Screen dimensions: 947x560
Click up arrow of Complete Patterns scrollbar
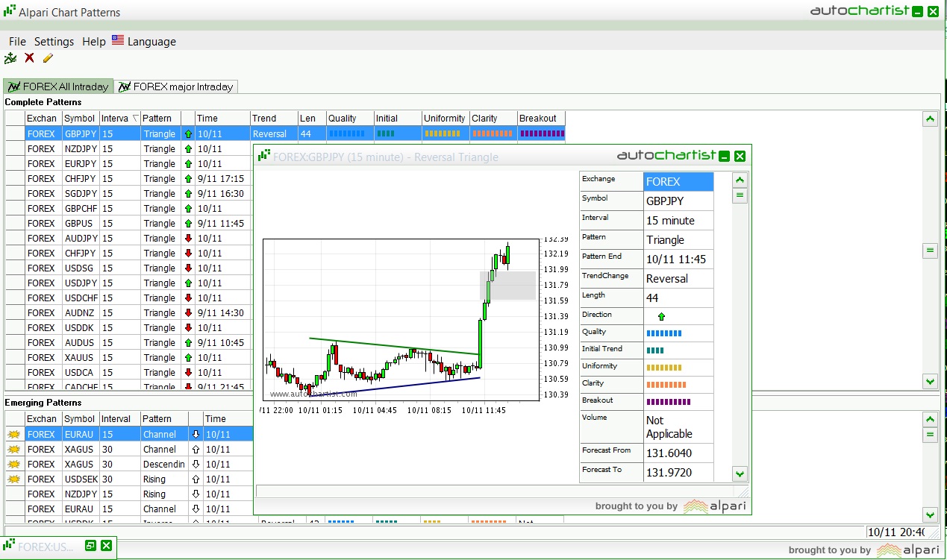point(930,119)
